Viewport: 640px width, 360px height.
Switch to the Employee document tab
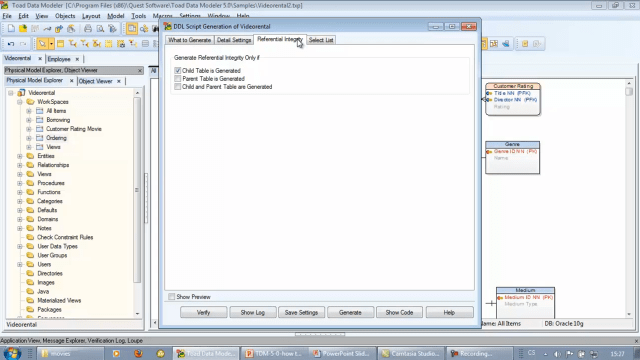[59, 59]
